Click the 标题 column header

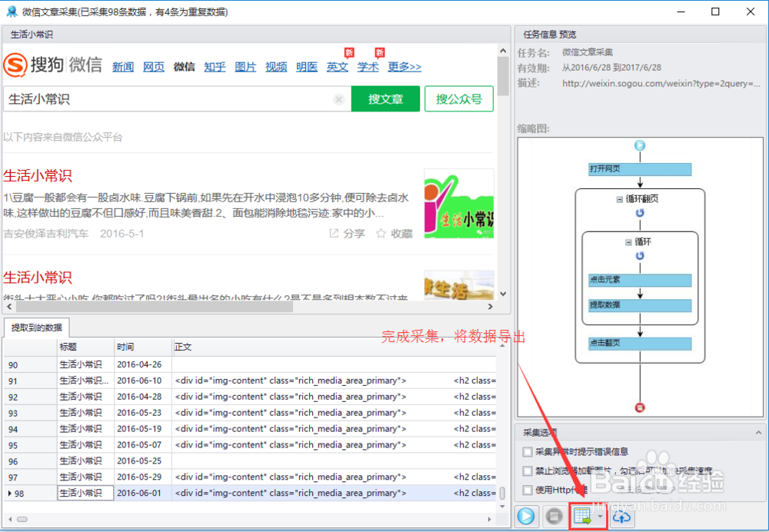[x=86, y=347]
